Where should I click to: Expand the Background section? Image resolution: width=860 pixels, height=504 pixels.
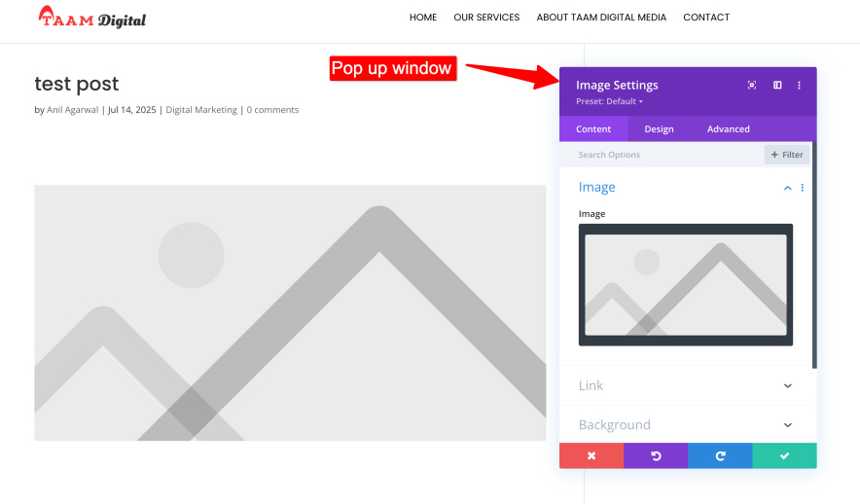coord(686,425)
